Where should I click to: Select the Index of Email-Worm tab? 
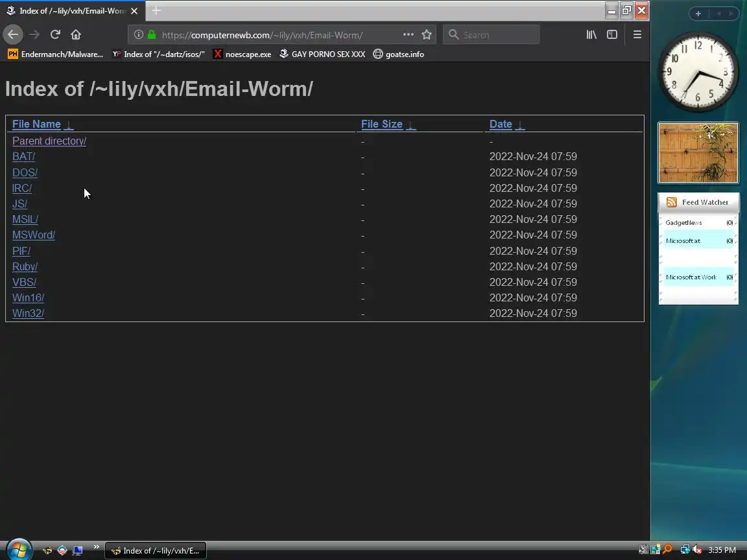click(73, 10)
